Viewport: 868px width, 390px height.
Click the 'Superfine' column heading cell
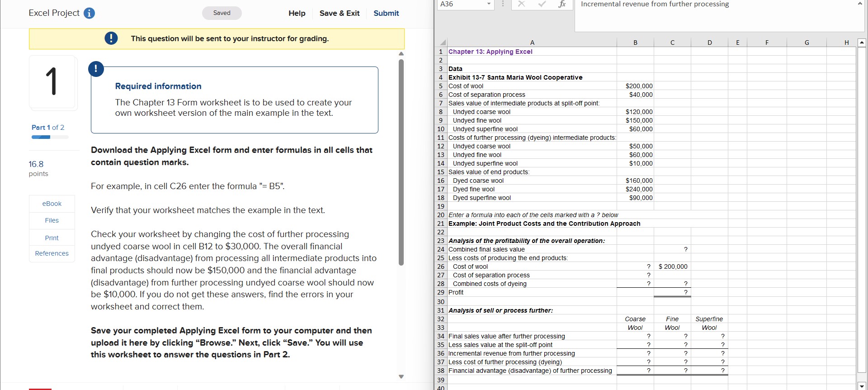(709, 319)
